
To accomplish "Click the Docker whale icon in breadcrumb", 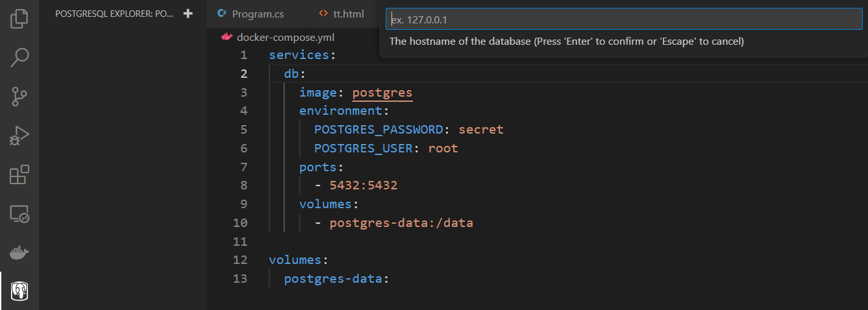I will (227, 37).
